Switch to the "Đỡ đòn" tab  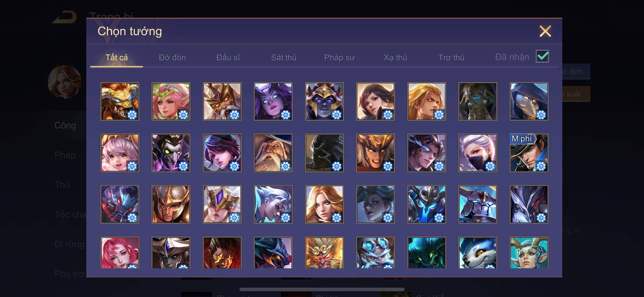[172, 57]
